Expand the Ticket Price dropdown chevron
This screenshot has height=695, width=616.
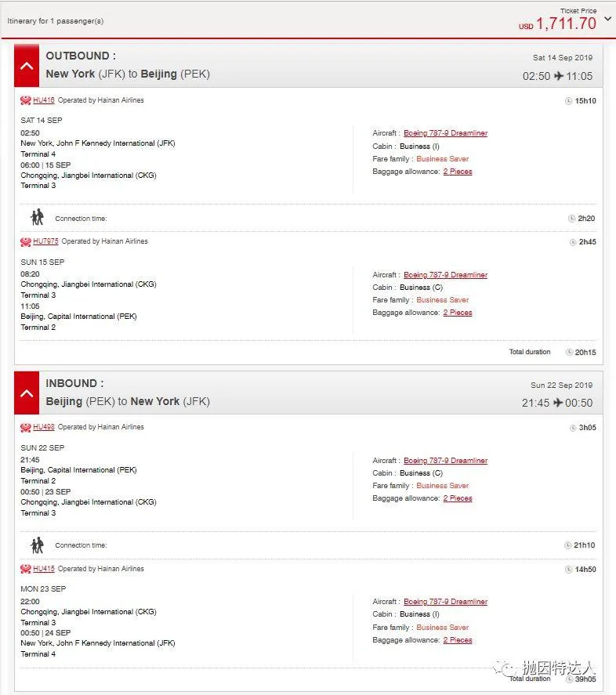pos(607,19)
